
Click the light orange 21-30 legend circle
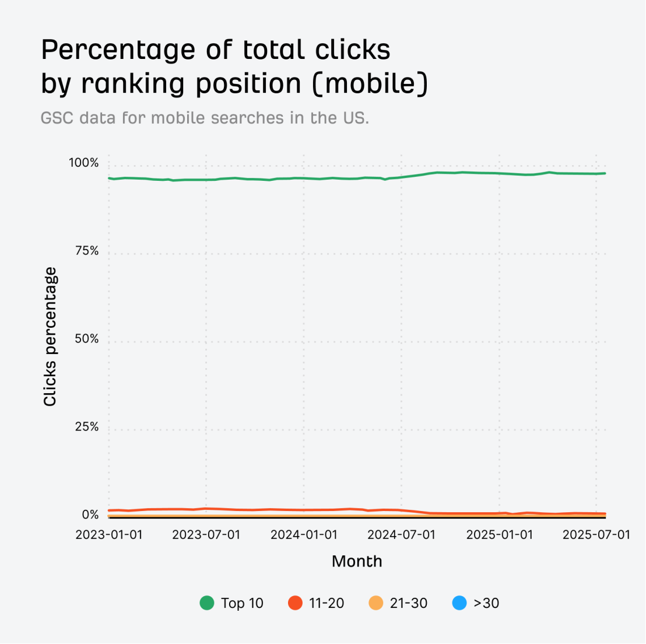pyautogui.click(x=377, y=603)
